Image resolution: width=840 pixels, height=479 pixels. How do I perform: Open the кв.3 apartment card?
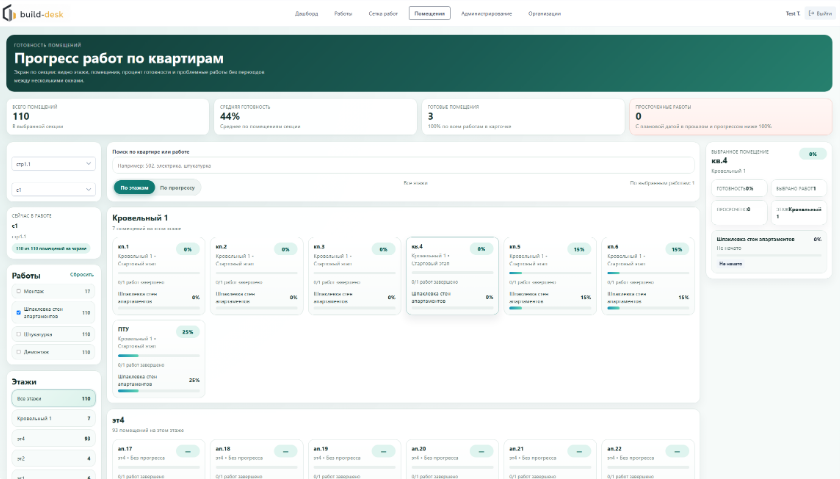point(354,275)
